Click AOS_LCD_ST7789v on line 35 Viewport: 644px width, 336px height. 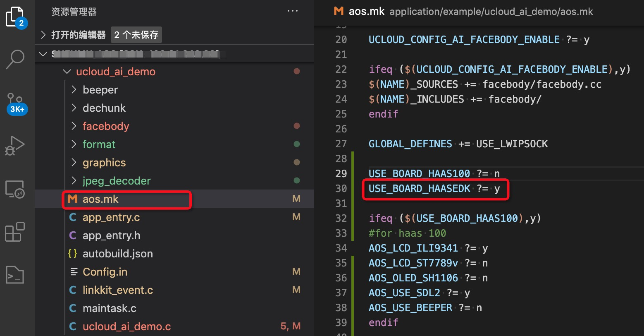[413, 263]
